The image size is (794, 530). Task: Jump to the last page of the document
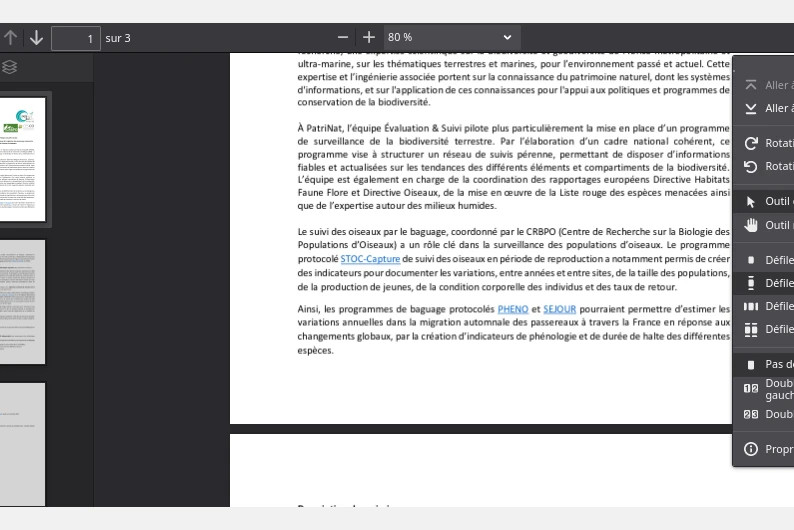(x=765, y=108)
